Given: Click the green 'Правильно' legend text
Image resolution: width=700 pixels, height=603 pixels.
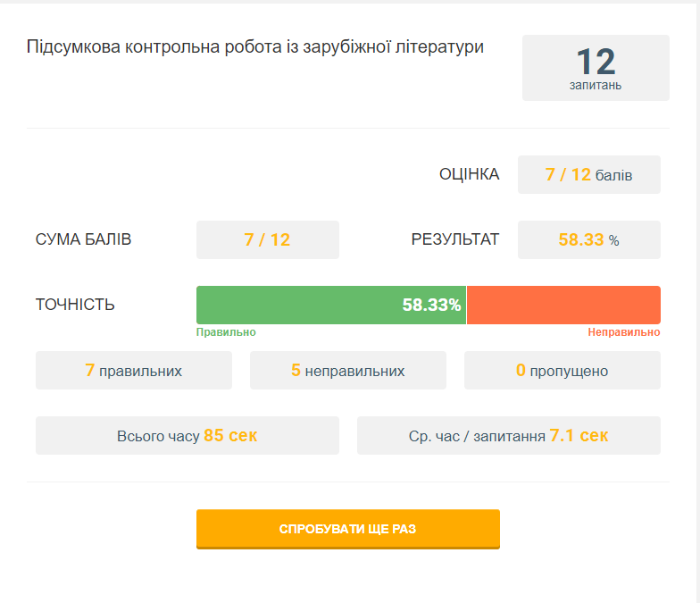Looking at the screenshot, I should click(226, 332).
